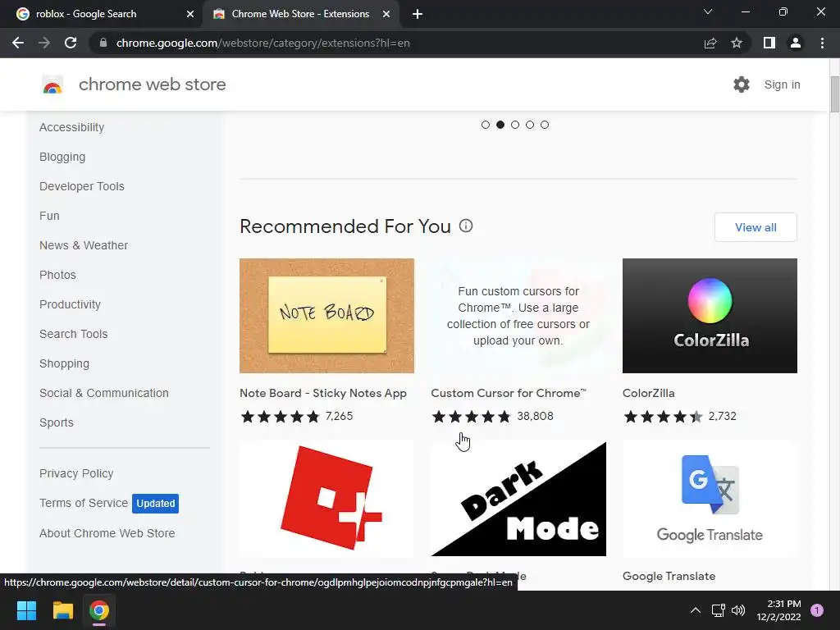Click the ColorZilla title text

[x=648, y=393]
